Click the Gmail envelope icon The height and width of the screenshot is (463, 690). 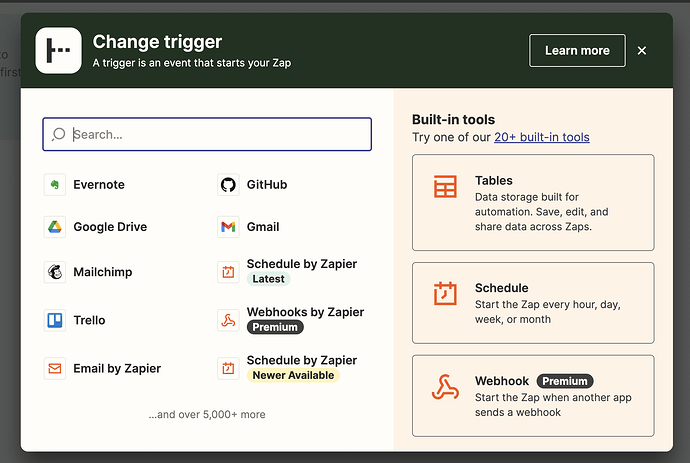point(228,227)
